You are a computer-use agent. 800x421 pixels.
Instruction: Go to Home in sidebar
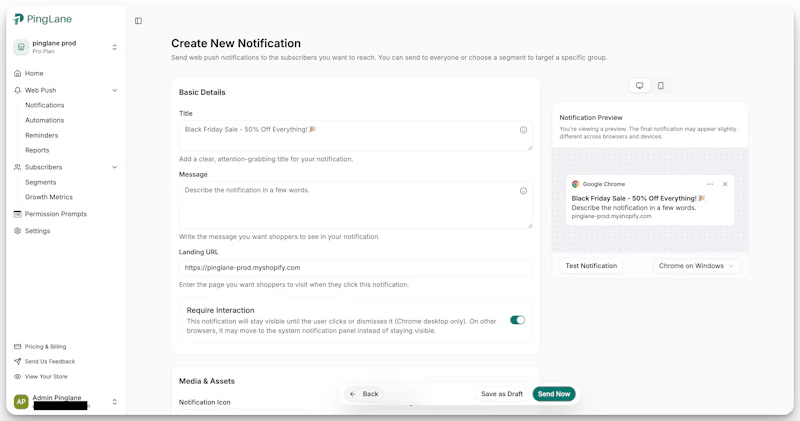coord(34,73)
